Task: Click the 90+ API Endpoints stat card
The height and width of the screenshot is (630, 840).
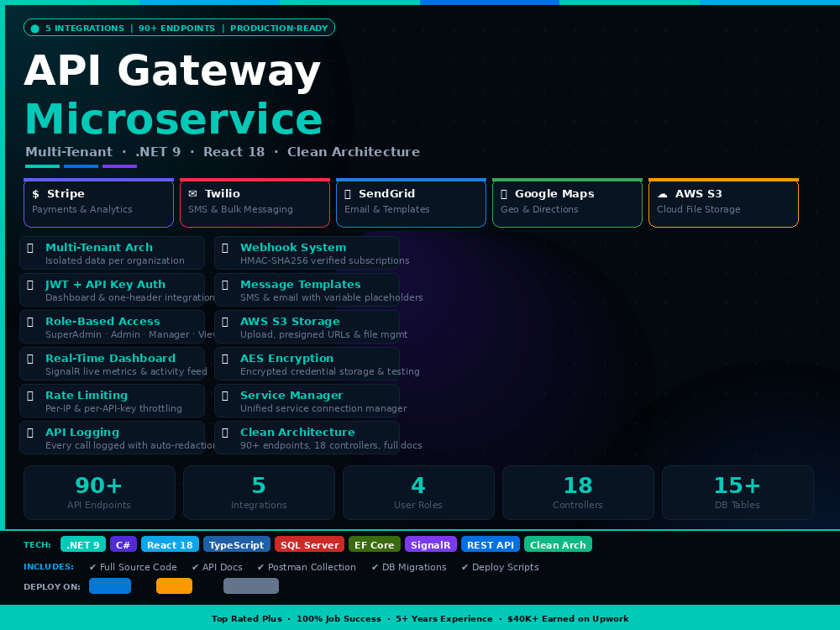Action: tap(99, 492)
